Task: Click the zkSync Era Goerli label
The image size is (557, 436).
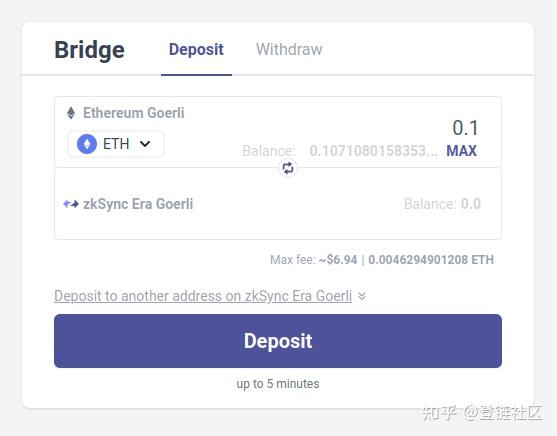Action: pyautogui.click(x=138, y=204)
